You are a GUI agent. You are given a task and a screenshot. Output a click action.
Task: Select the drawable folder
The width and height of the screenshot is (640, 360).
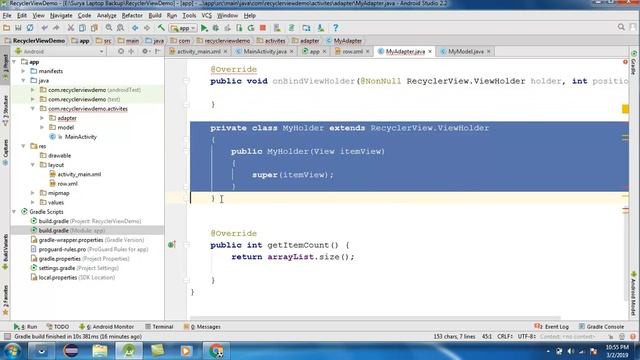[x=59, y=156]
